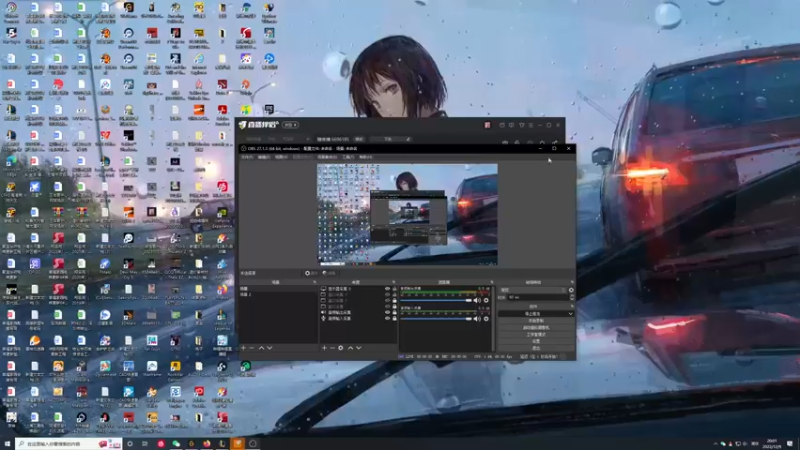Pop out the Sources dock panel
This screenshot has width=800, height=450.
(x=394, y=282)
